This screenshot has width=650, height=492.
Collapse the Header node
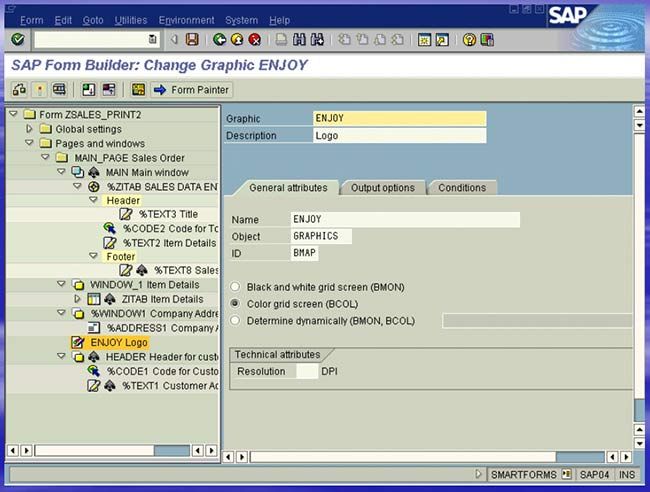pyautogui.click(x=93, y=199)
